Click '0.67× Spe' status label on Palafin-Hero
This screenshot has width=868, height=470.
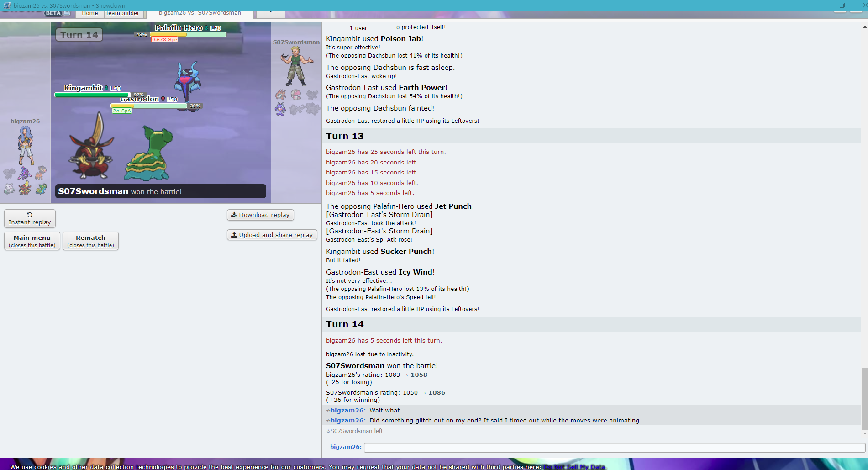tap(164, 40)
